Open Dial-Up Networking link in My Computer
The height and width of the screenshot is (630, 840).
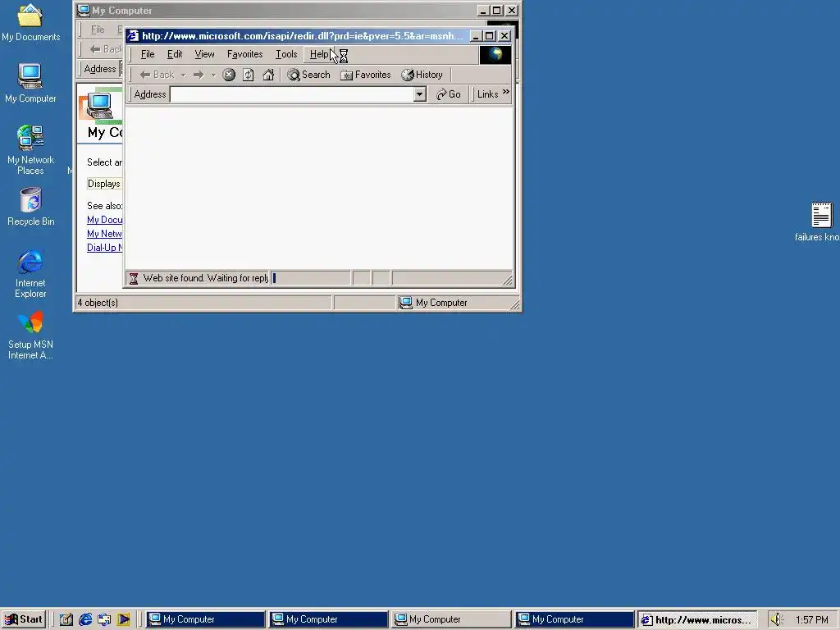coord(104,248)
